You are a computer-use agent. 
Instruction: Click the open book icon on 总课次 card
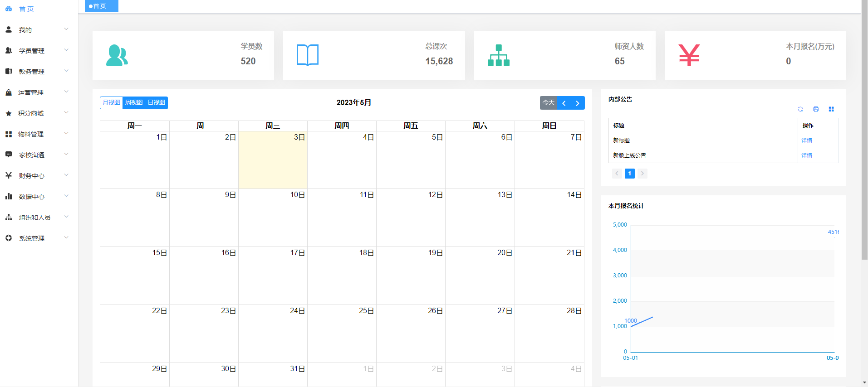coord(308,55)
